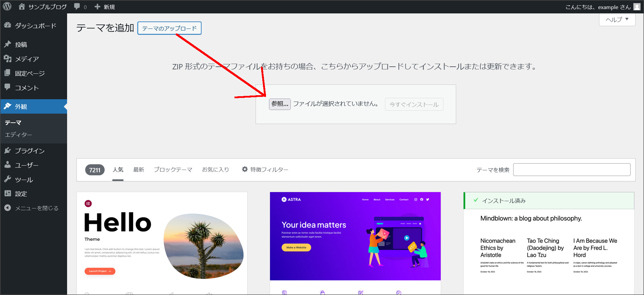Collapse sidebar with メニューを閉じる

point(36,208)
